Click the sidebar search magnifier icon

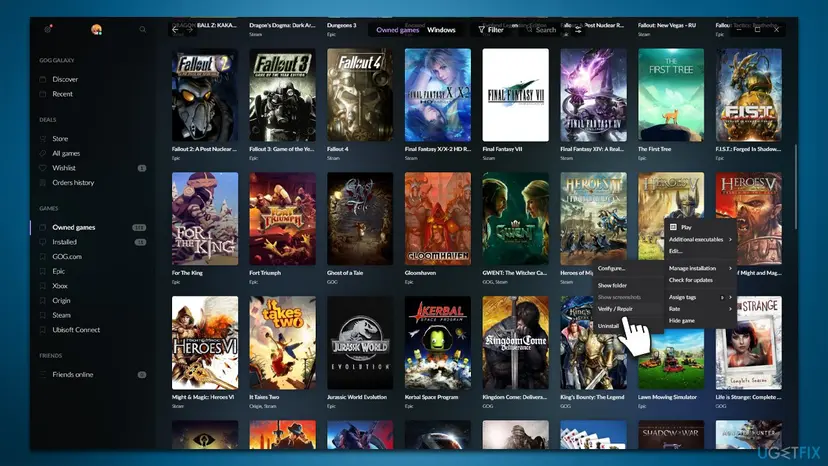click(x=143, y=30)
